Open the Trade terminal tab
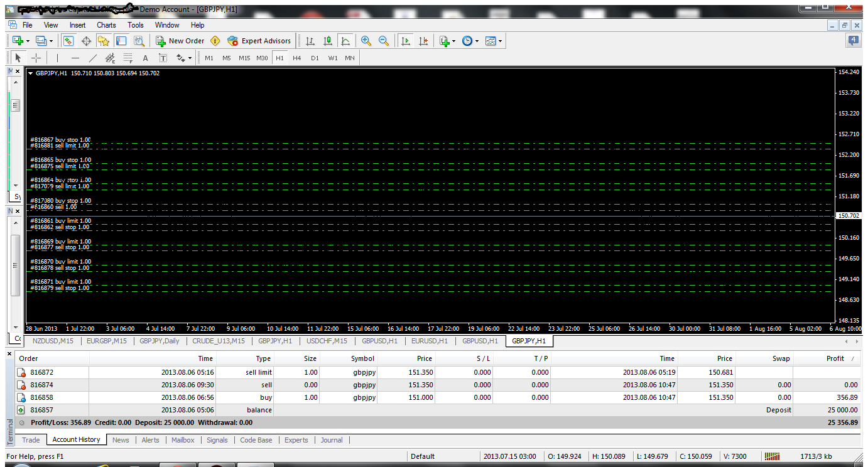868x467 pixels. tap(31, 440)
